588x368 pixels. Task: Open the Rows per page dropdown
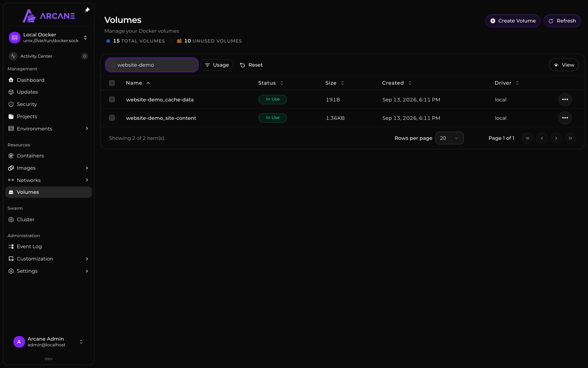449,138
